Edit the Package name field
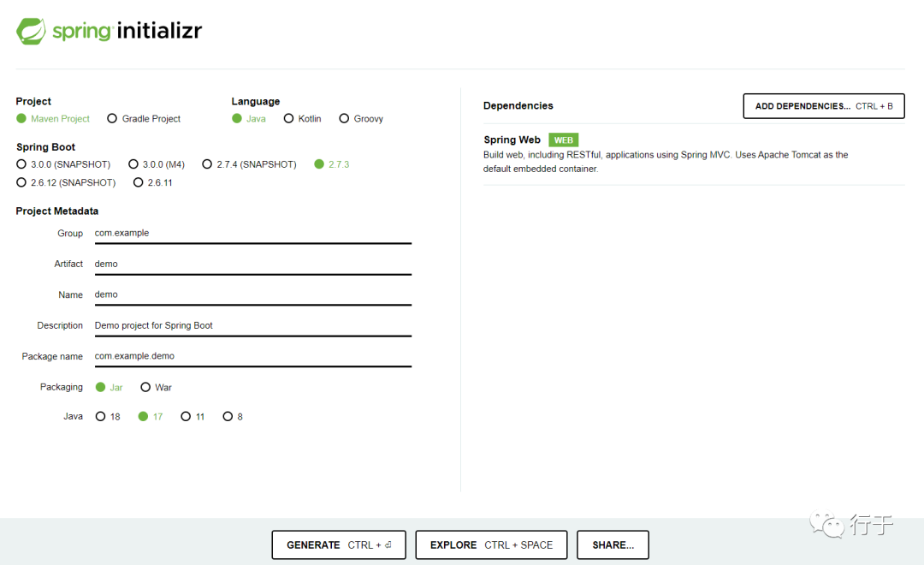This screenshot has width=924, height=565. click(252, 356)
